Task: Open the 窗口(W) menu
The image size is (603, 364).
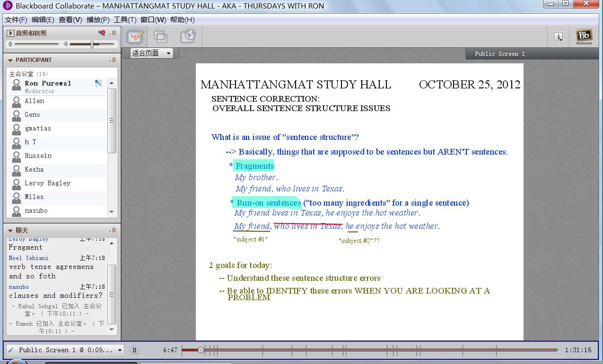Action: [153, 20]
